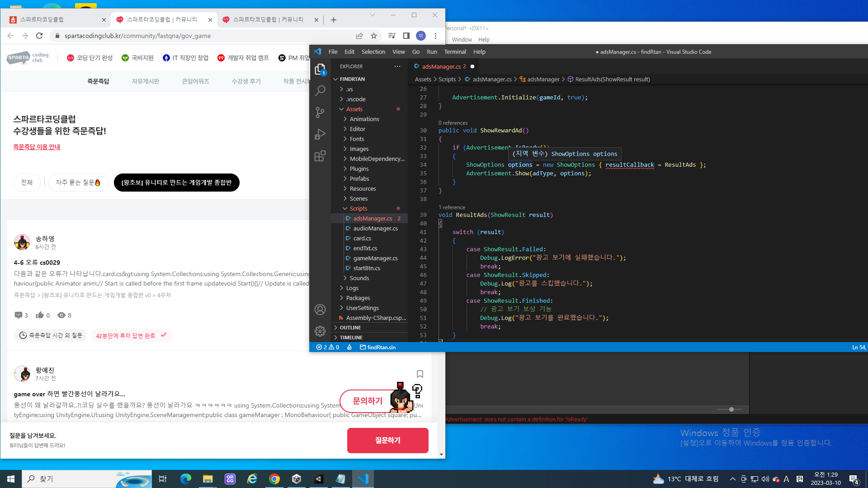Open the Explorer view in VS Code activity bar
The width and height of the screenshot is (868, 488).
click(x=320, y=69)
